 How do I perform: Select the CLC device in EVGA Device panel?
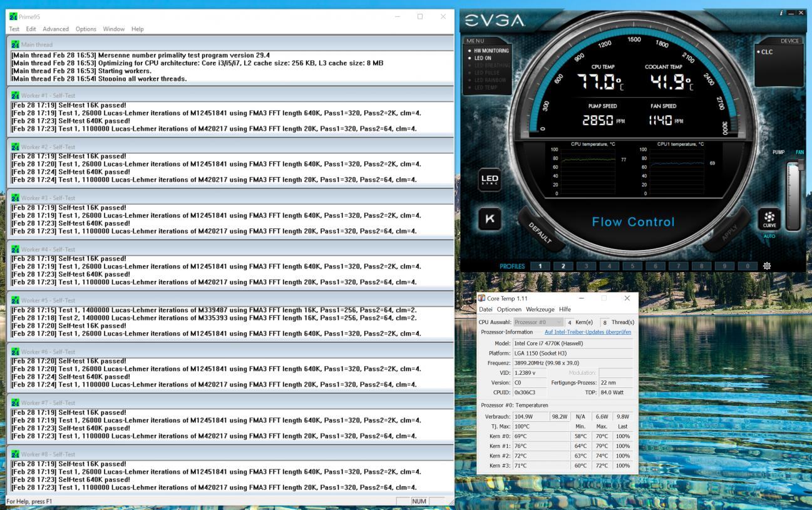pos(765,52)
